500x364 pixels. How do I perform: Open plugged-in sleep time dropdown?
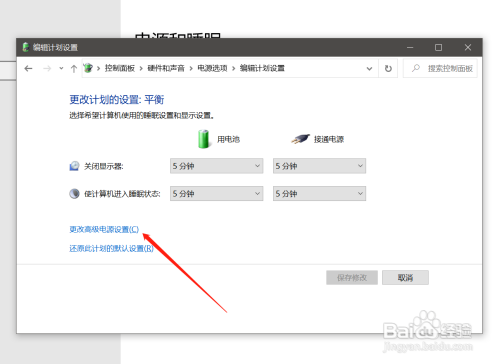coord(319,194)
